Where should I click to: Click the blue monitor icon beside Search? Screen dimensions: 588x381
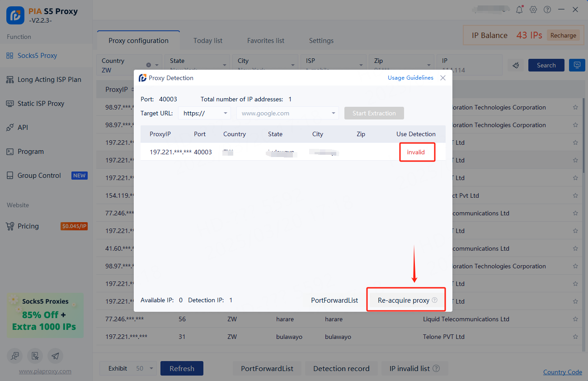(x=577, y=65)
